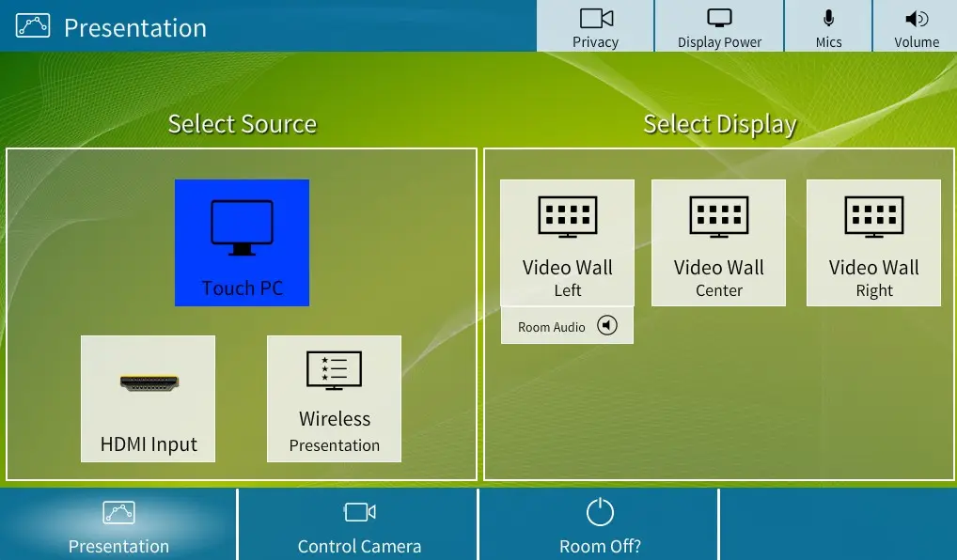The height and width of the screenshot is (560, 957).
Task: Click the Mics microphone icon
Action: pos(828,18)
